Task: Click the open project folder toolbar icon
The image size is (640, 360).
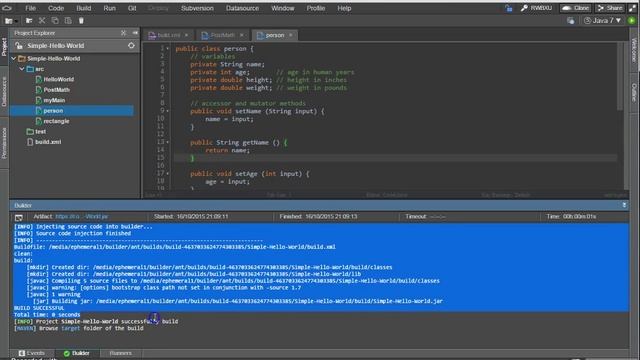Action: tap(29, 20)
